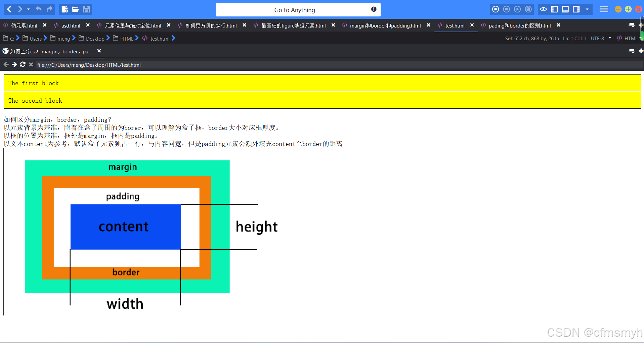The image size is (644, 343).
Task: Expand the pane layout dropdown arrow
Action: click(587, 9)
